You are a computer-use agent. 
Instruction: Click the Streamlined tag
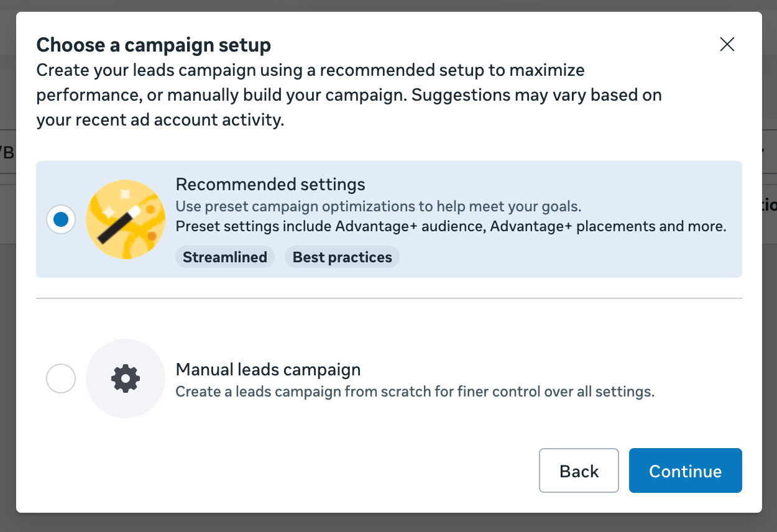pyautogui.click(x=225, y=257)
